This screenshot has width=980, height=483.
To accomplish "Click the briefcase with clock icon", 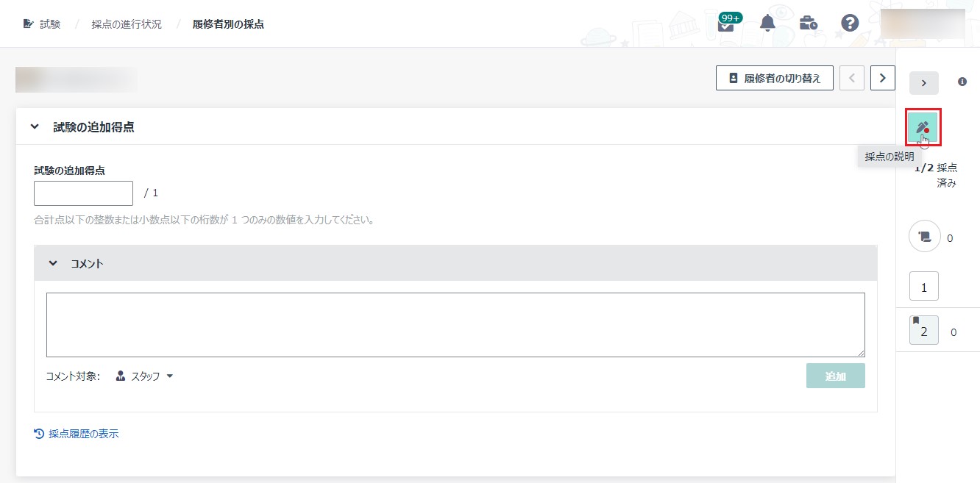I will point(808,23).
